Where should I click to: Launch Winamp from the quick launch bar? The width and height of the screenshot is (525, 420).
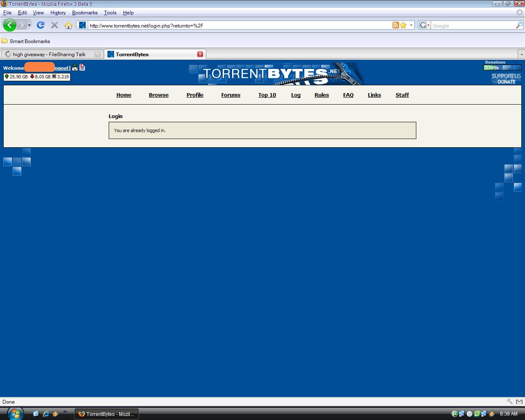click(x=55, y=414)
